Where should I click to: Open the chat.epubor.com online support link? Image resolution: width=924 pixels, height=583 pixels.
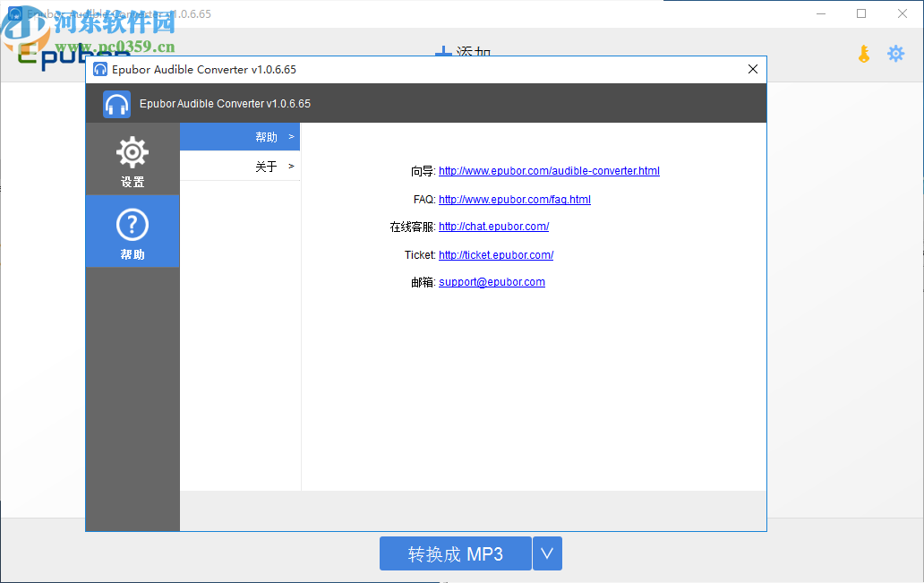(x=494, y=227)
